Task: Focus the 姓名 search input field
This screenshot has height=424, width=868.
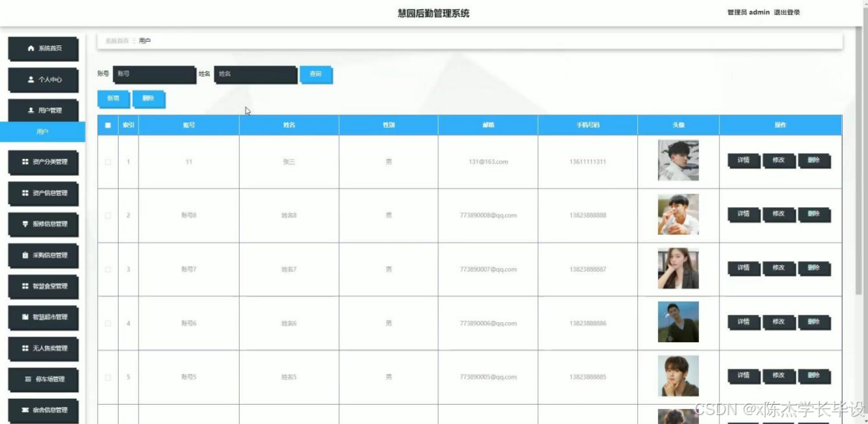Action: [x=256, y=74]
